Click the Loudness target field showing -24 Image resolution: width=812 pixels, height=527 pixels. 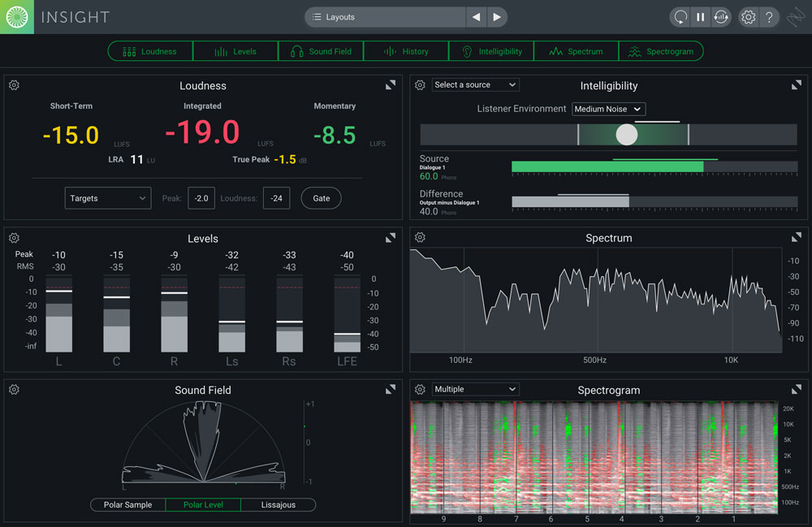(277, 198)
